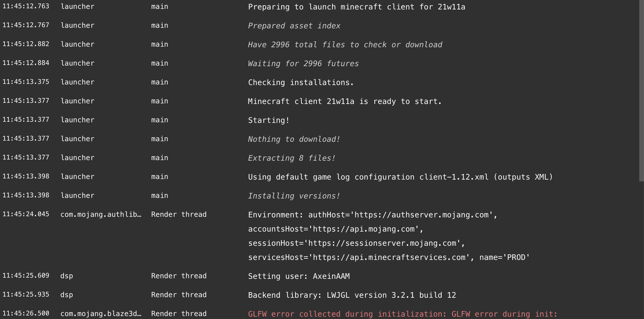Select the 'Installing versions!' log entry
Image resolution: width=644 pixels, height=319 pixels.
point(294,196)
